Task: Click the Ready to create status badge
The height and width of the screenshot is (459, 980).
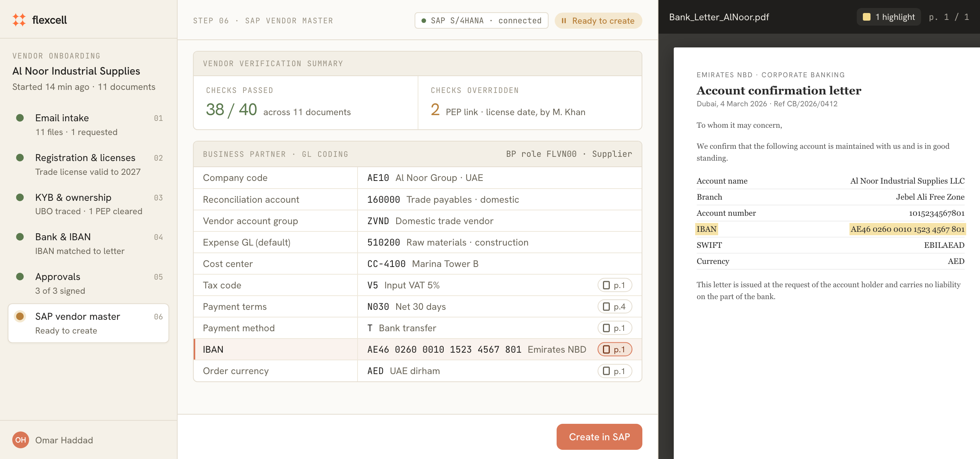Action: [598, 21]
